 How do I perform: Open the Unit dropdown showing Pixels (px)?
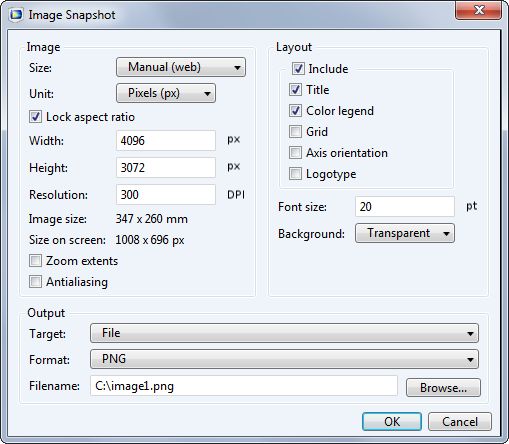(166, 93)
